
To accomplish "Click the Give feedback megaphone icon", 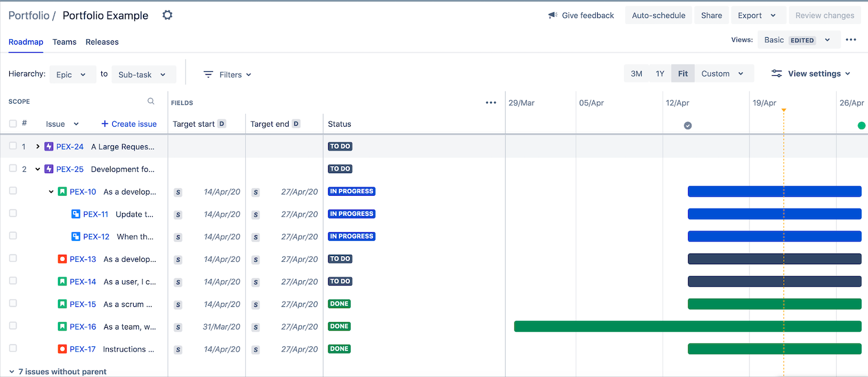I will [553, 16].
